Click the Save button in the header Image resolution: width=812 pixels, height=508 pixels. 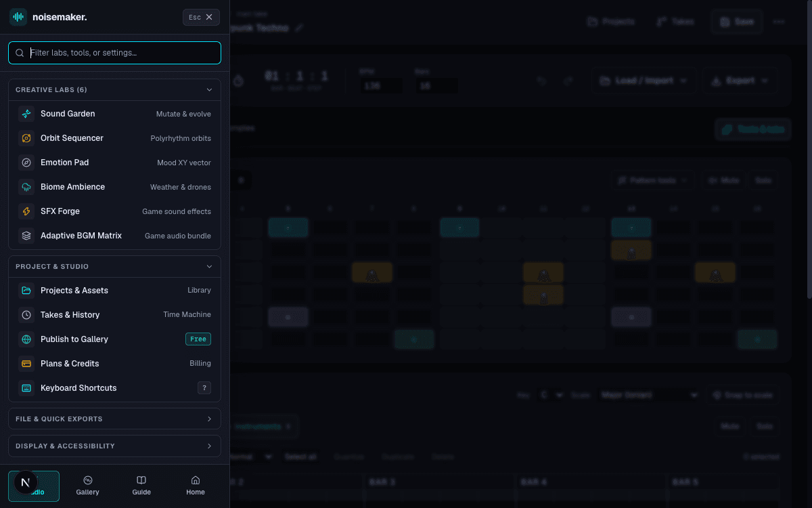click(737, 22)
